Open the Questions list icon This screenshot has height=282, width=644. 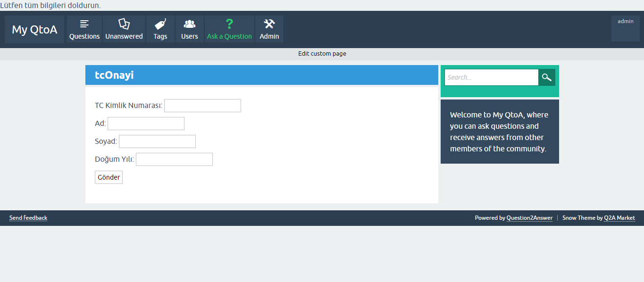(x=84, y=24)
